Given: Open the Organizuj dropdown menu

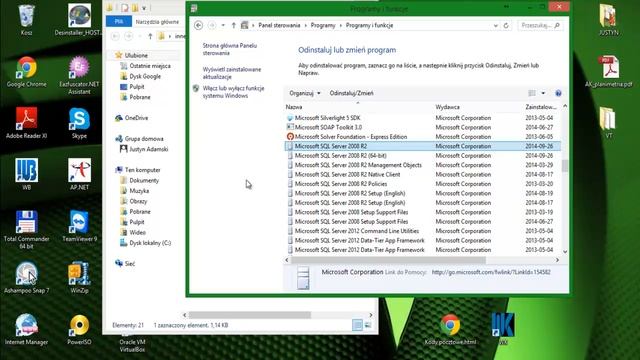Looking at the screenshot, I should click(304, 93).
